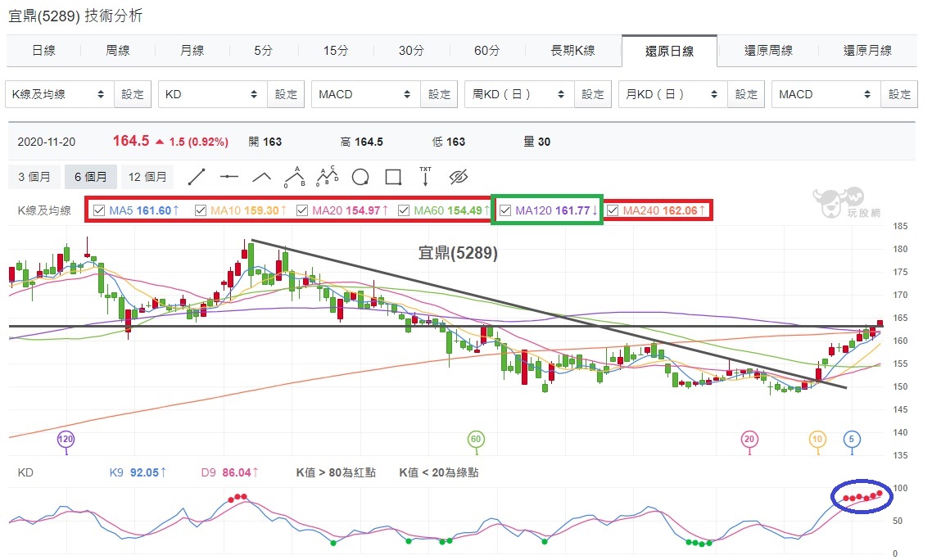The width and height of the screenshot is (932, 560).
Task: Set chart range to 6 個月
Action: [x=90, y=177]
